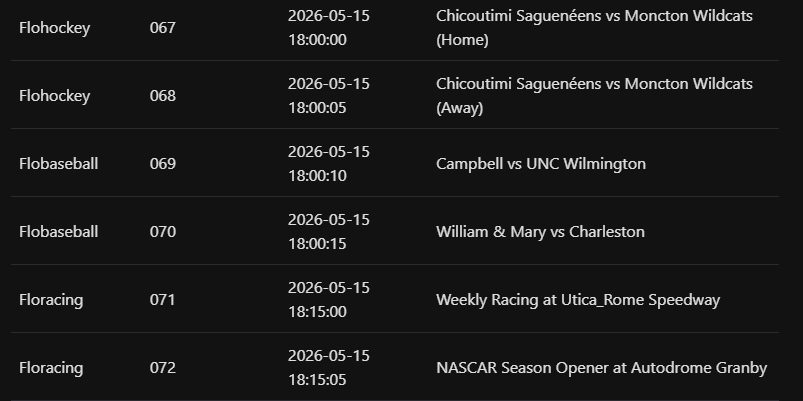The width and height of the screenshot is (803, 401).
Task: Click channel number 068
Action: coord(163,96)
